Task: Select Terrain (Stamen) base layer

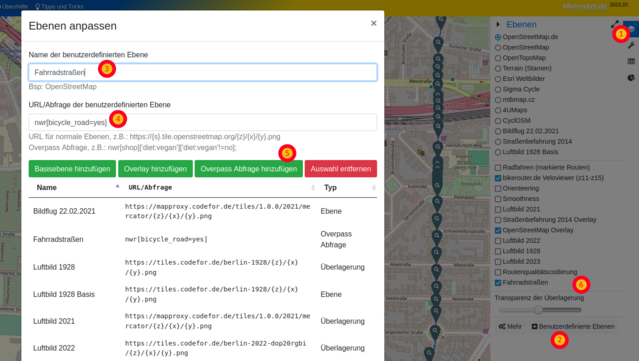Action: (x=498, y=68)
